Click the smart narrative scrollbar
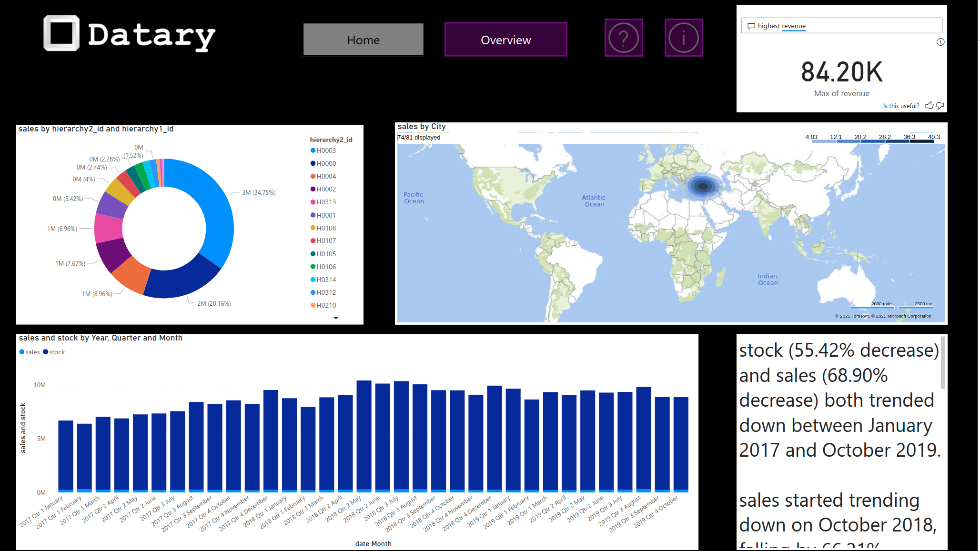 pos(942,362)
